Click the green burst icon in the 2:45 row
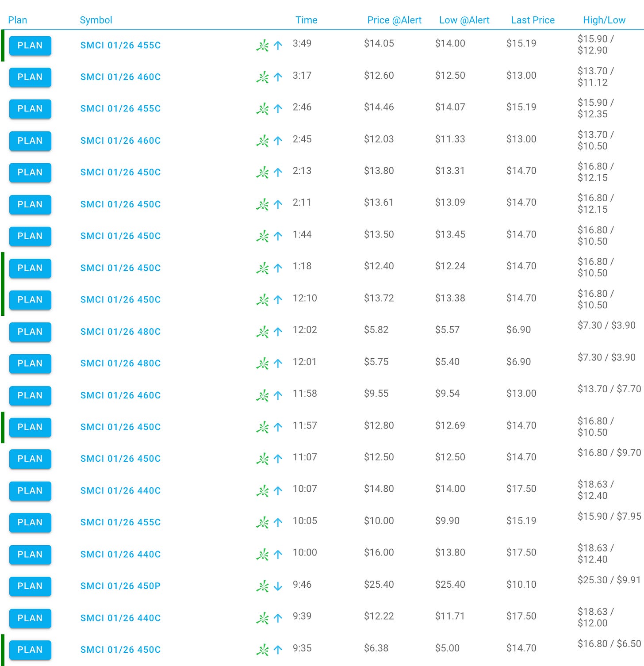644x666 pixels. point(263,141)
